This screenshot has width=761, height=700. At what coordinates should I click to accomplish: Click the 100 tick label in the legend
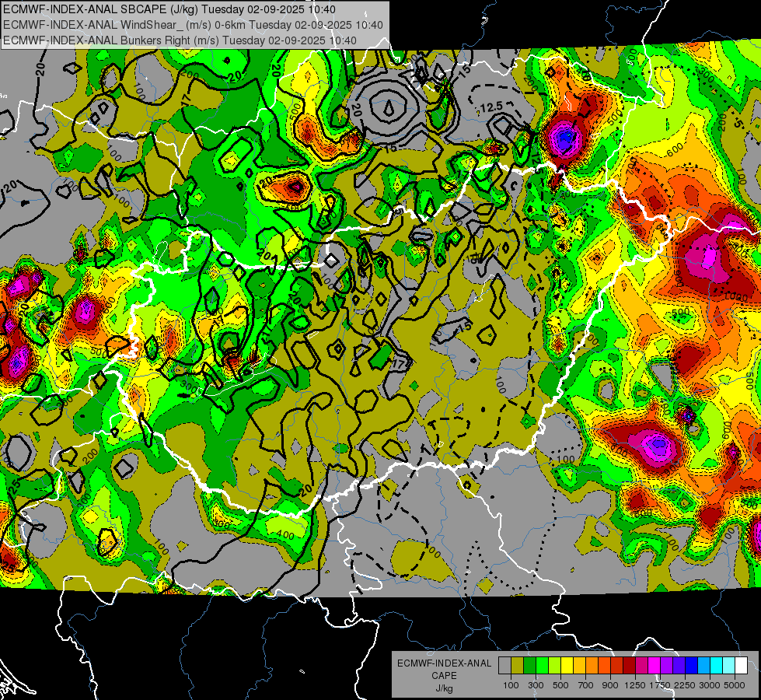[x=511, y=685]
